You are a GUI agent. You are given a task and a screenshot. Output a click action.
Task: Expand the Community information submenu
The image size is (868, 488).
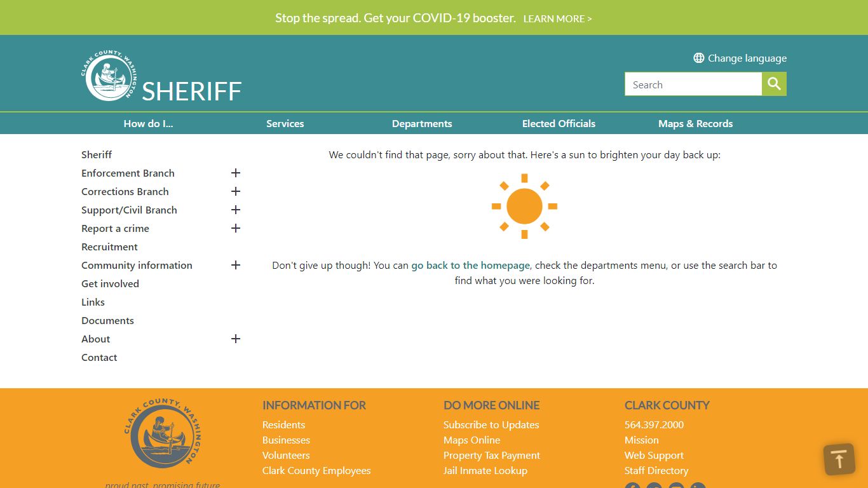click(x=236, y=265)
